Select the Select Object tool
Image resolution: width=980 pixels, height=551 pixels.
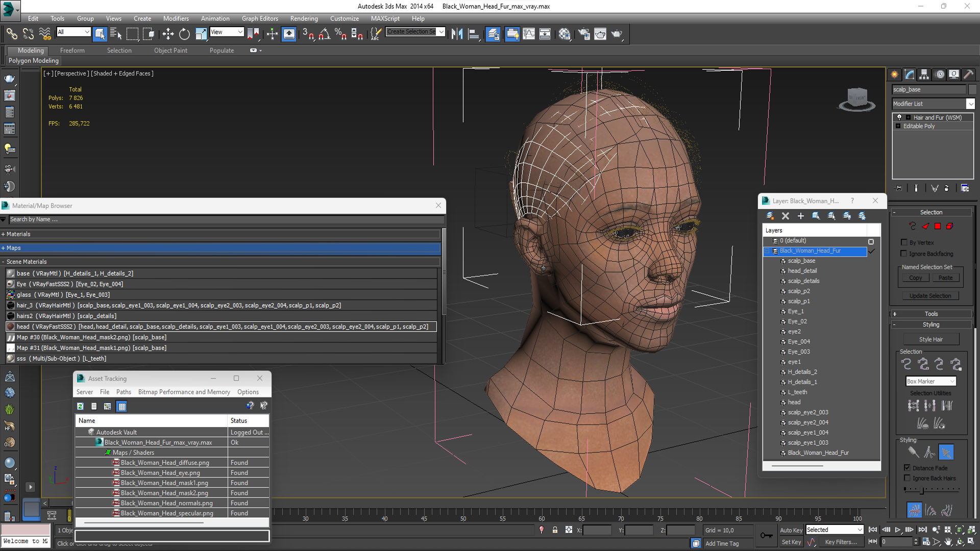click(100, 34)
